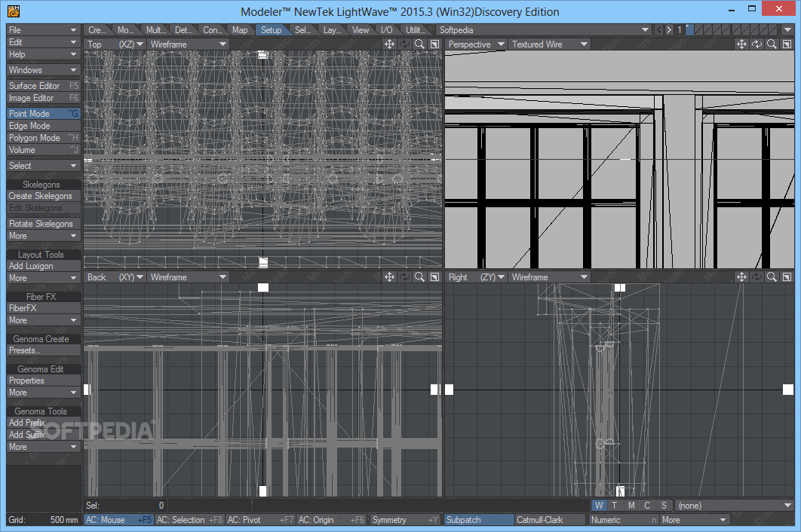Viewport: 801px width, 532px height.
Task: Open the Perspective view type dropdown
Action: coord(476,44)
